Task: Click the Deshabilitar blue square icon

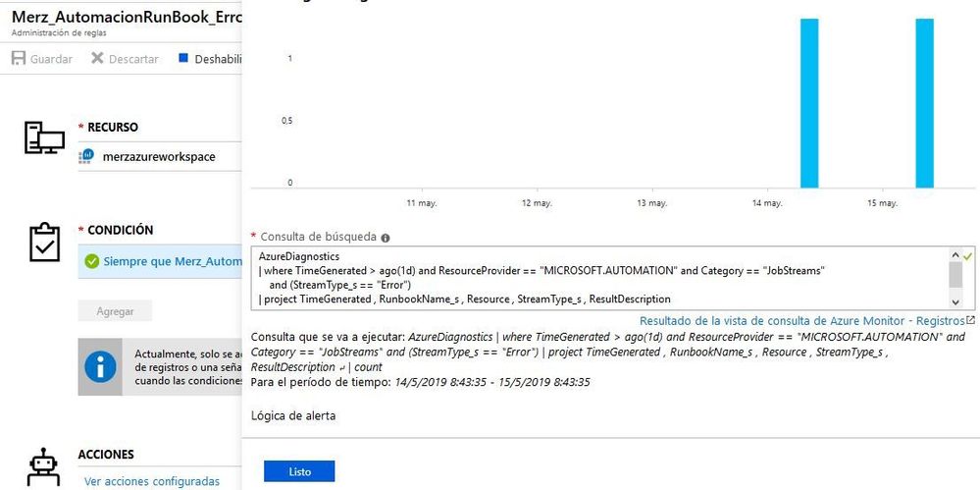Action: [183, 58]
